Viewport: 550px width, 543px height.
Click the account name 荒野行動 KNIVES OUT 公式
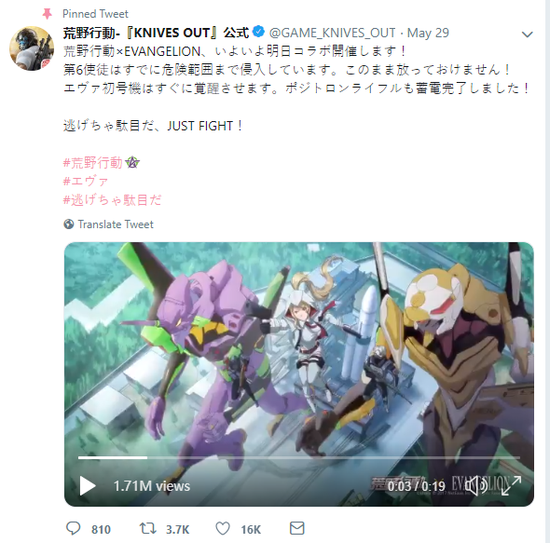coord(156,33)
